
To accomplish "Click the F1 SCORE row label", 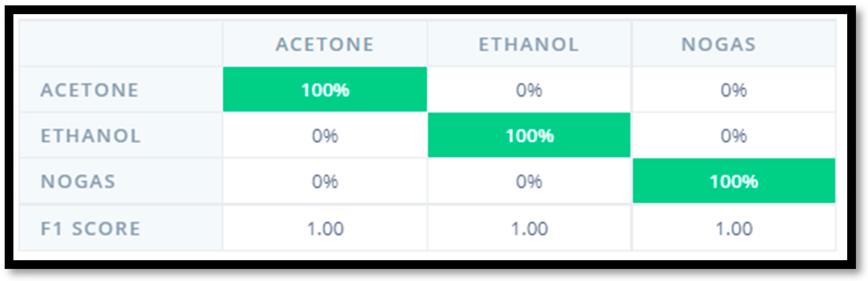I will [x=90, y=228].
